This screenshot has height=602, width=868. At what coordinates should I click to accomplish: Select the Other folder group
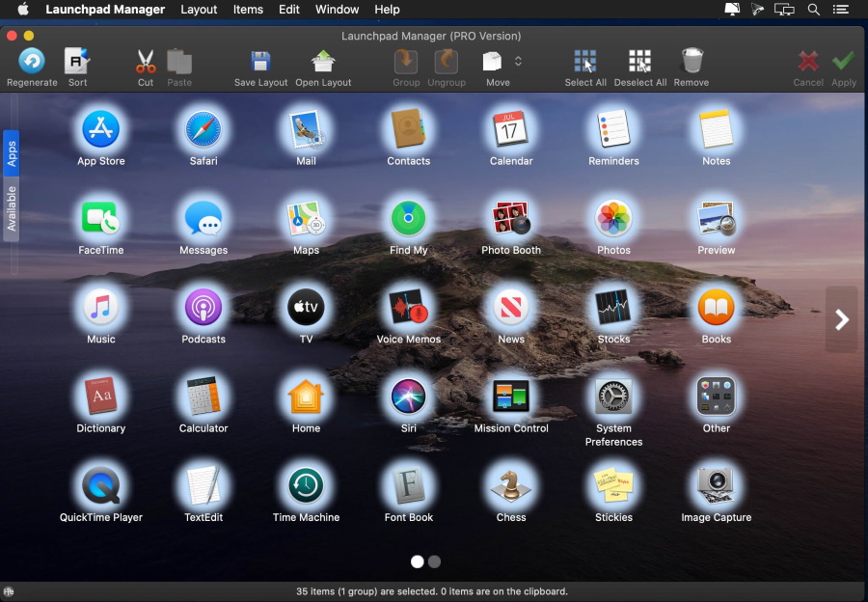tap(717, 397)
